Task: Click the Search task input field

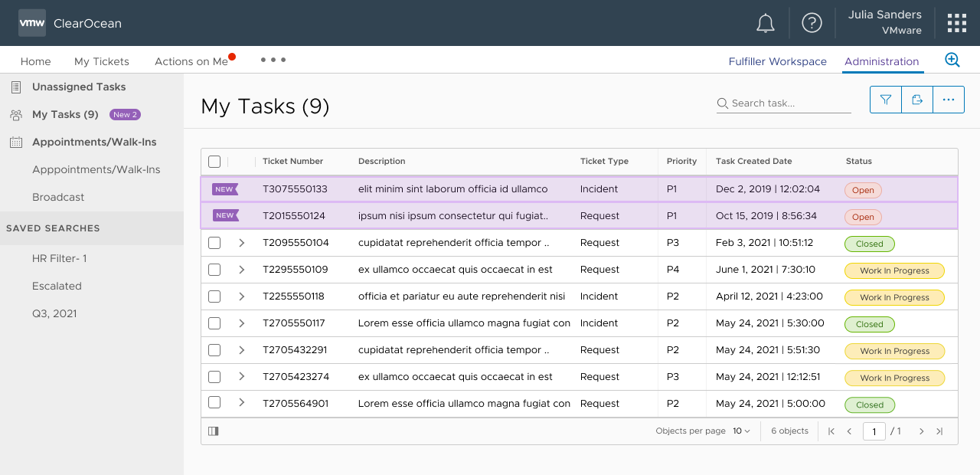Action: (790, 103)
